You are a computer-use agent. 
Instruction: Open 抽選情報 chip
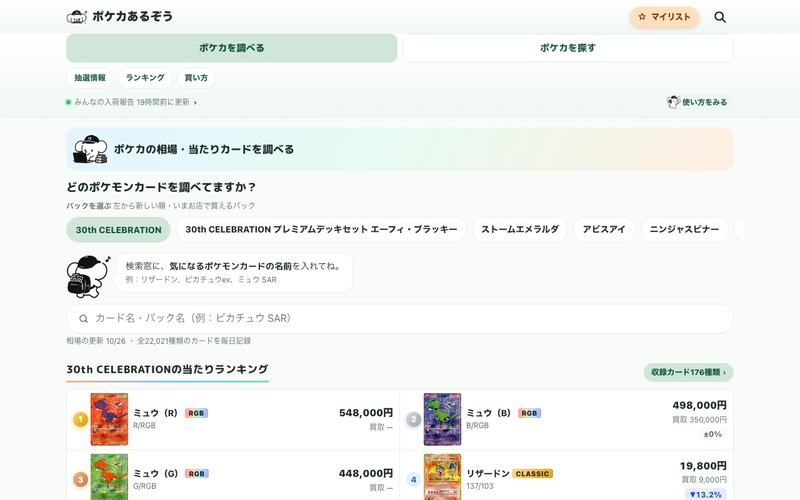(90, 78)
